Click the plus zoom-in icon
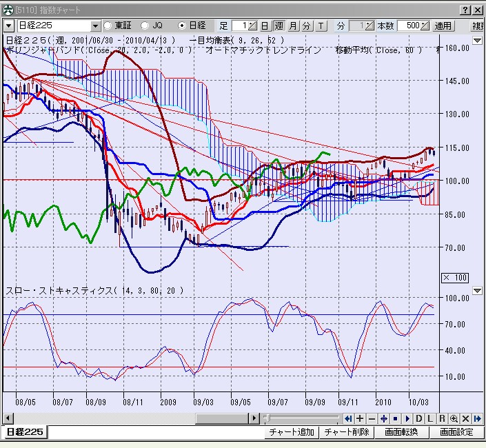Image resolution: width=486 pixels, height=448 pixels. [x=360, y=419]
